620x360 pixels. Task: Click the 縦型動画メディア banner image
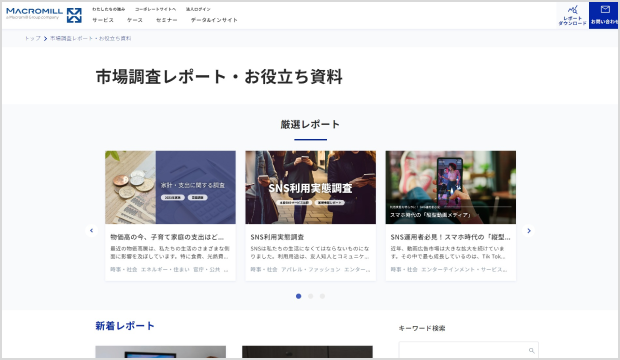(x=451, y=187)
